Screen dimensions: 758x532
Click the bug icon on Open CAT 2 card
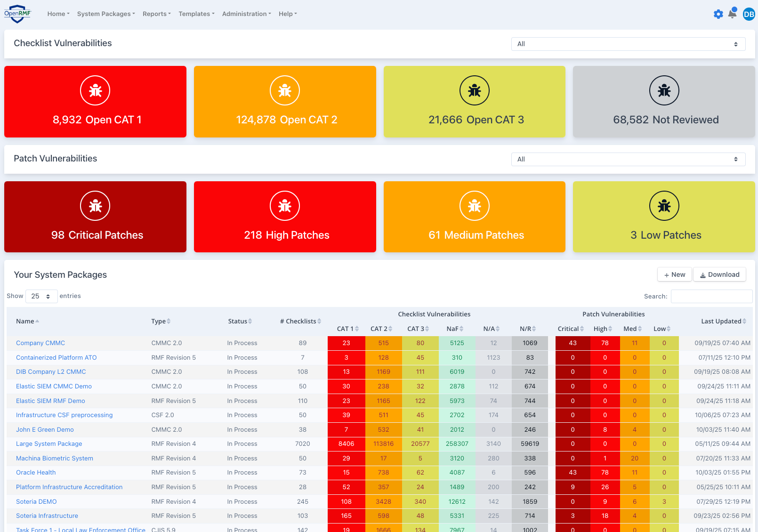(x=285, y=90)
